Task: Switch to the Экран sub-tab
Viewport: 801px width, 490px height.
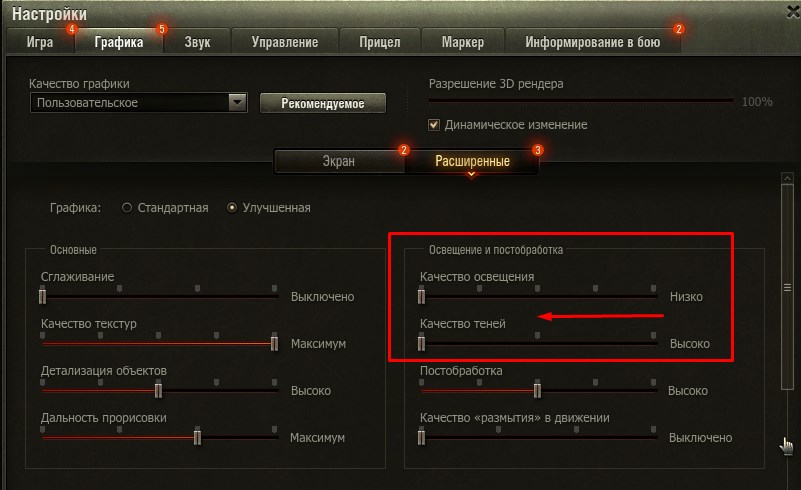Action: (x=339, y=161)
